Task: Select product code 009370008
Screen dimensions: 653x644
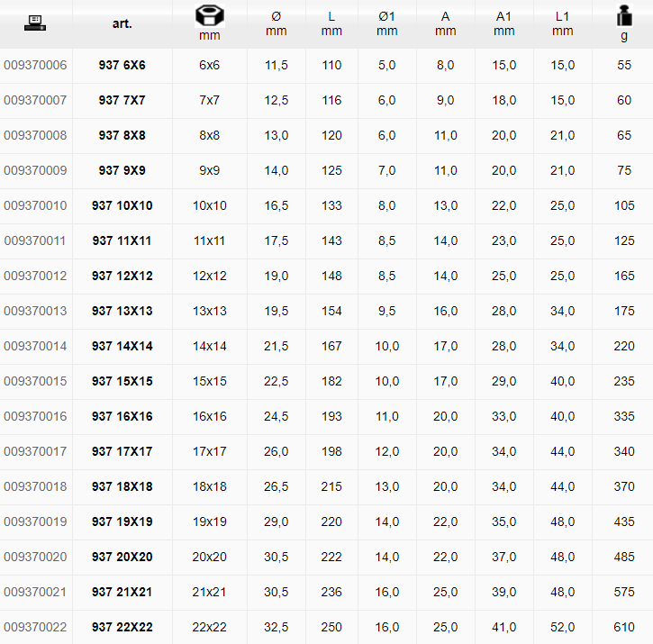Action: pyautogui.click(x=35, y=135)
